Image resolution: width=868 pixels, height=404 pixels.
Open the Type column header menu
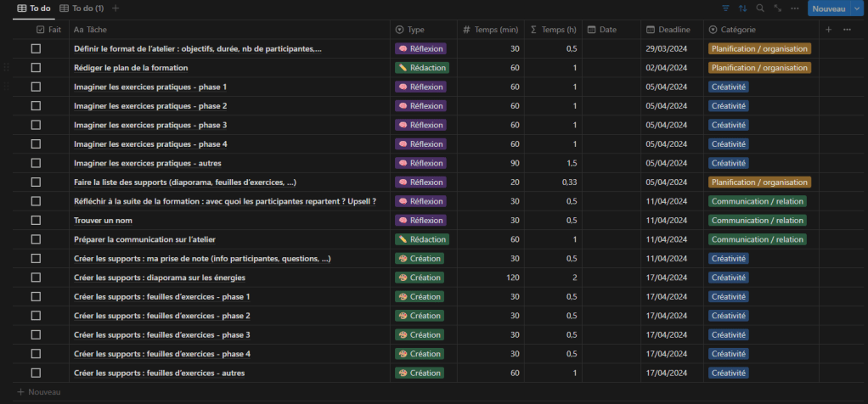pyautogui.click(x=415, y=30)
